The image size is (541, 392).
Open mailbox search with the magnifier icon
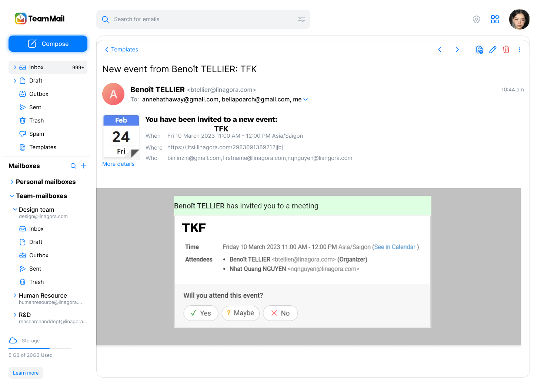point(73,166)
